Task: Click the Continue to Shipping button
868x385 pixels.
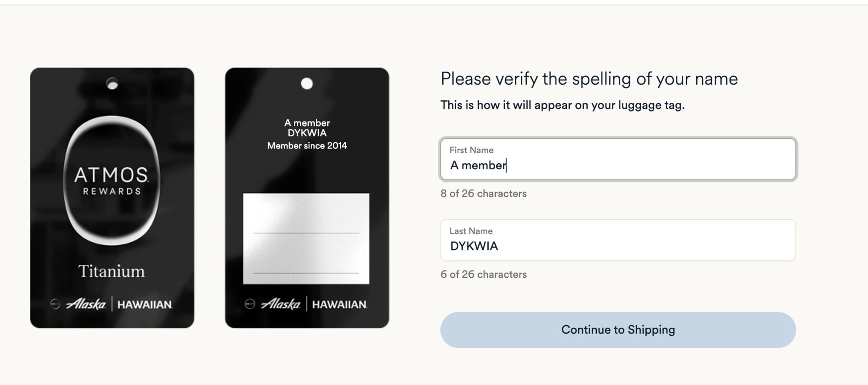Action: 618,330
